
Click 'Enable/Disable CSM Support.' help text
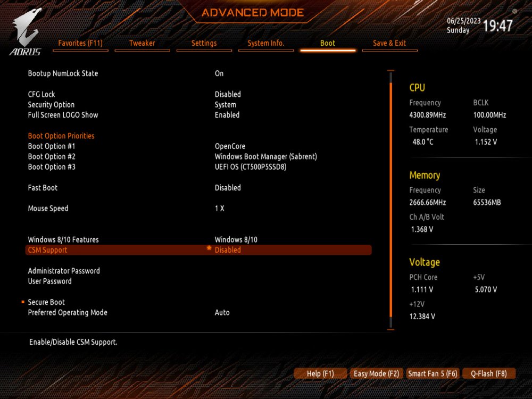[73, 342]
